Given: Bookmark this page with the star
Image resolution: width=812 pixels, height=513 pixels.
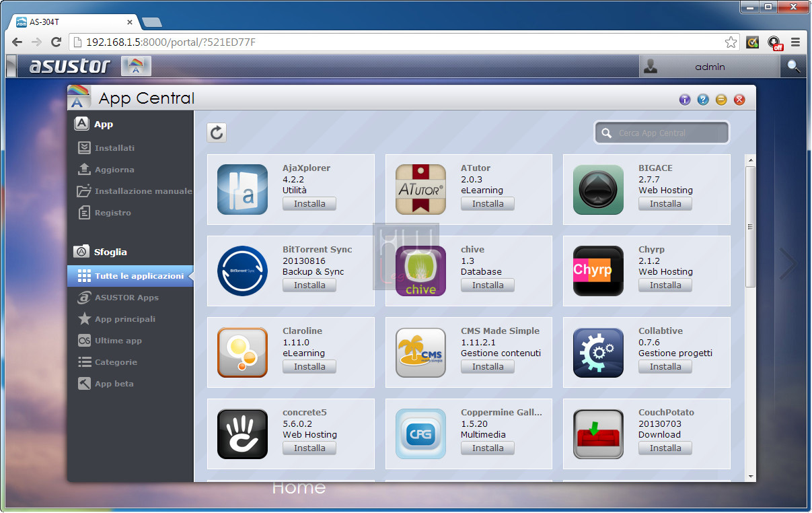Looking at the screenshot, I should coord(731,42).
